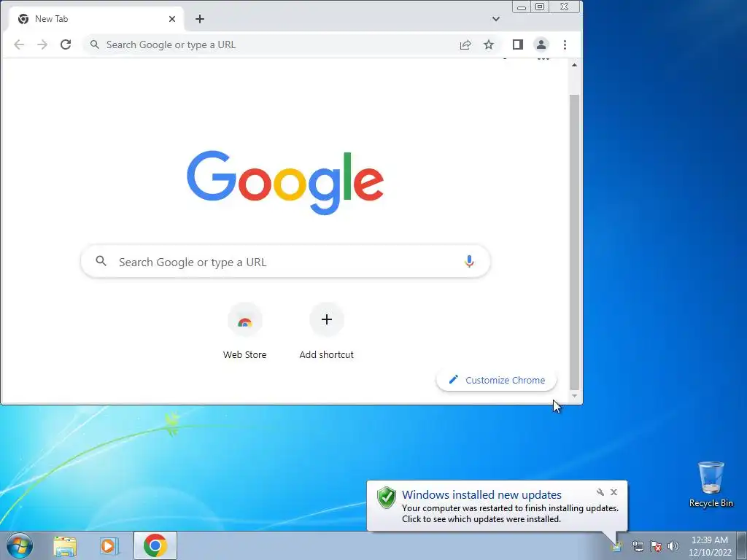Open the Recycle Bin desktop icon
The image size is (747, 560).
coord(711,484)
